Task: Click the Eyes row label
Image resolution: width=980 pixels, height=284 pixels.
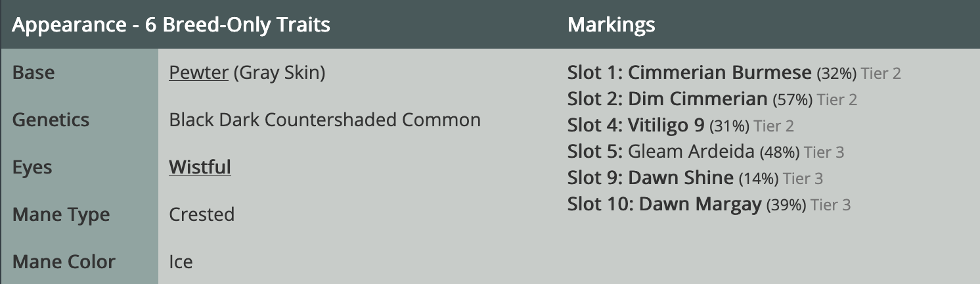Action: (32, 167)
